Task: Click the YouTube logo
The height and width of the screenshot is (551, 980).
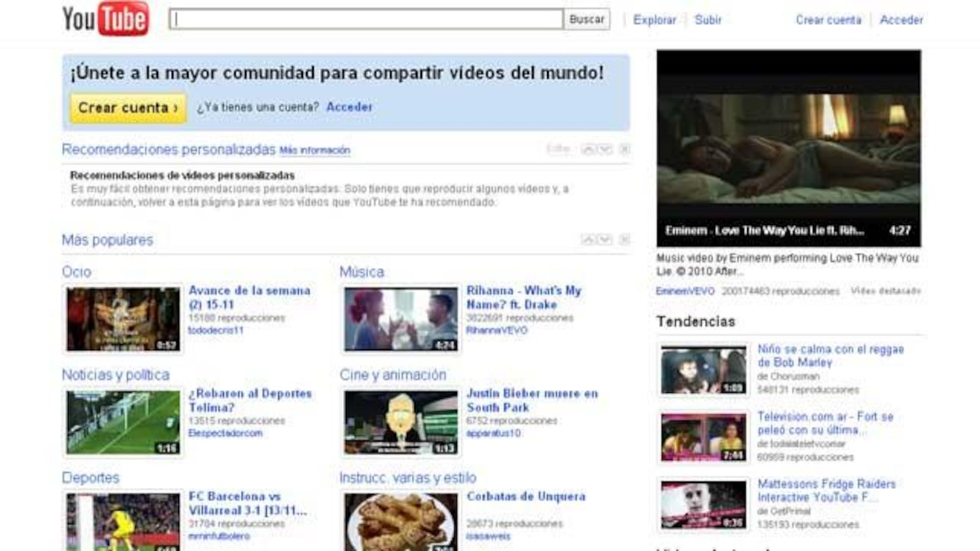Action: 105,18
